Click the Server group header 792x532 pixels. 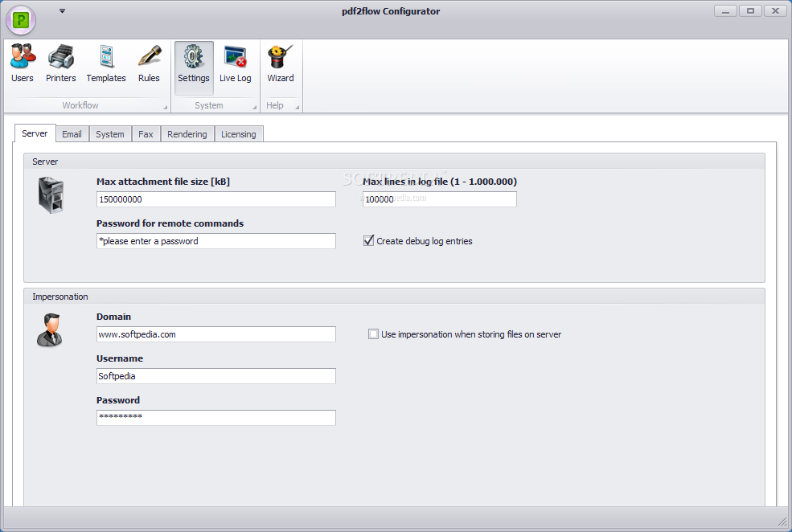pos(394,162)
